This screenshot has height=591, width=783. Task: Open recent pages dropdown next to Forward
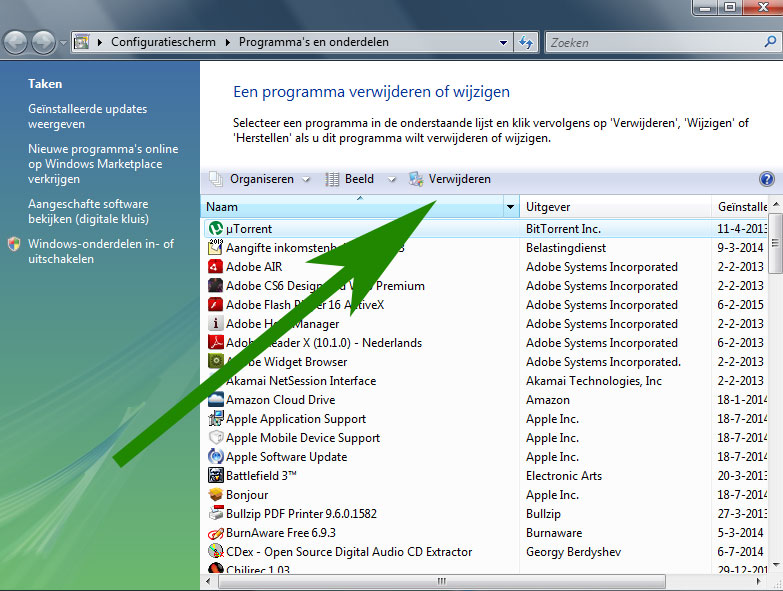click(63, 43)
